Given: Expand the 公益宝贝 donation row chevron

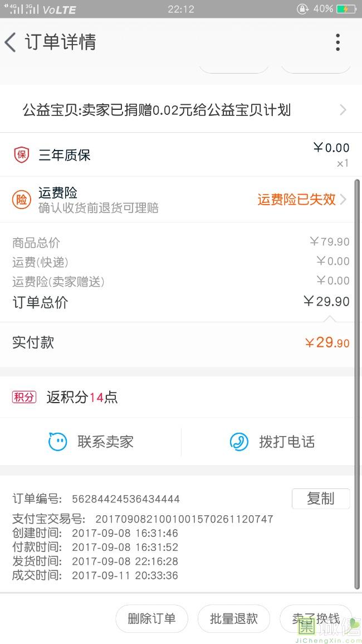Looking at the screenshot, I should click(343, 110).
